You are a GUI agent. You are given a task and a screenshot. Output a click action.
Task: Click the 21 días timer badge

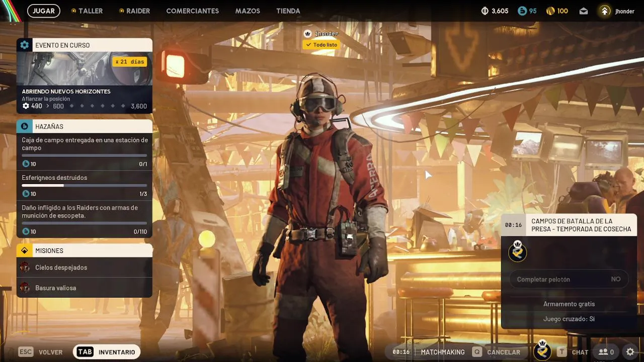coord(130,61)
